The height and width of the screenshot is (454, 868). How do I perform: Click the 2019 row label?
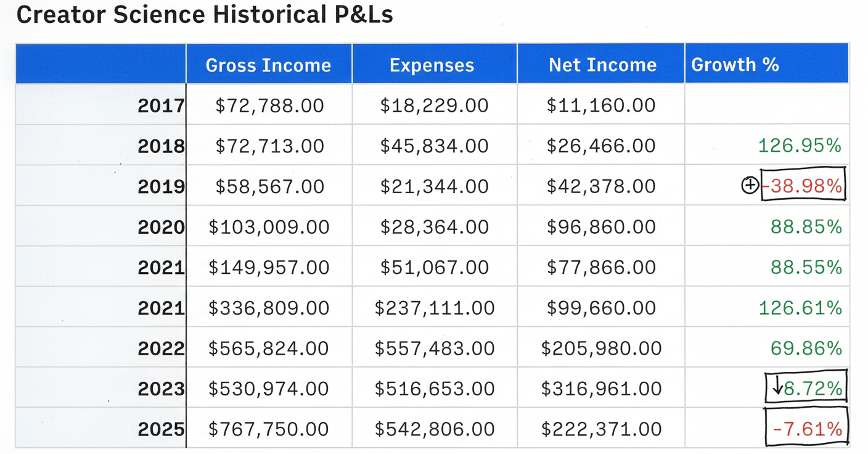(161, 186)
